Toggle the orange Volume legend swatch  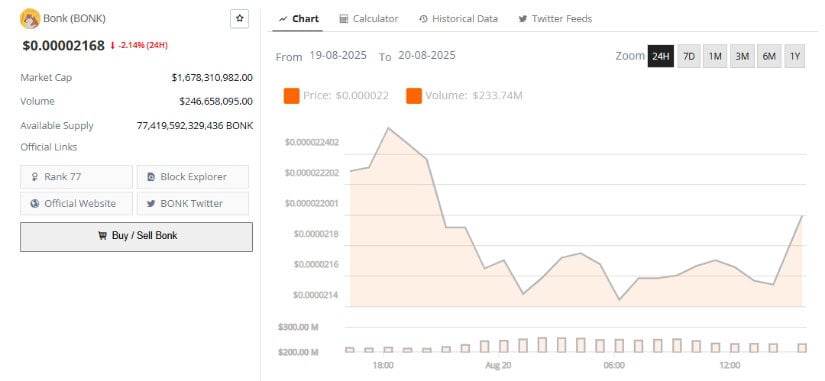(x=414, y=96)
